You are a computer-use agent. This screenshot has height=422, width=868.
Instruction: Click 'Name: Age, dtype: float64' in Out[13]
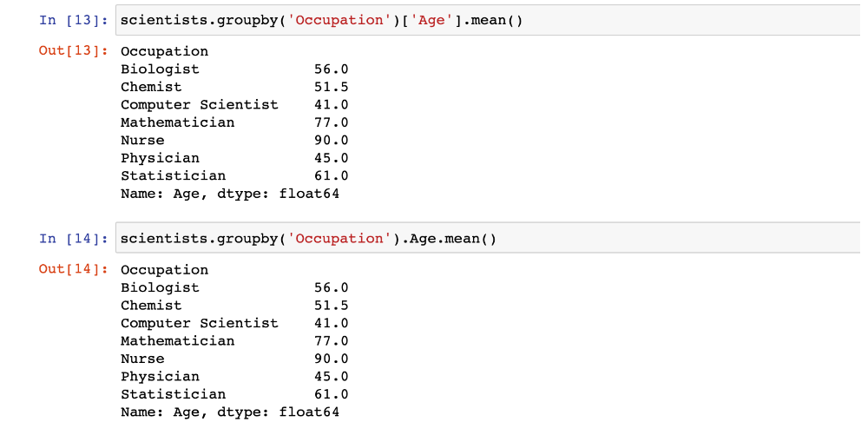pos(230,195)
